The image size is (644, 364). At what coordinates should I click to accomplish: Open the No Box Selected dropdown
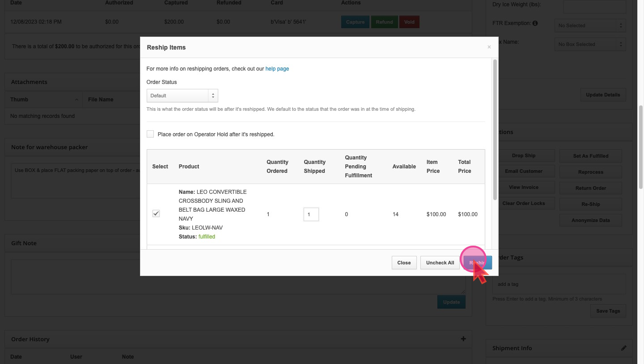pos(590,44)
